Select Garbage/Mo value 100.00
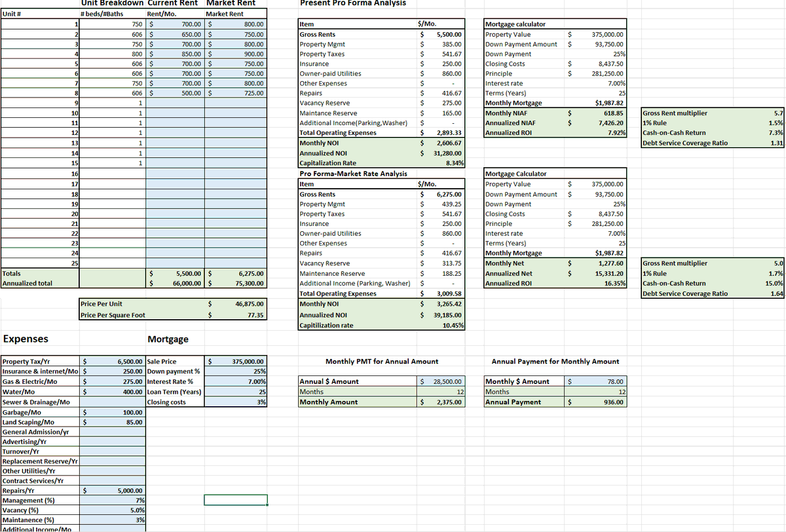786x532 pixels. (113, 412)
